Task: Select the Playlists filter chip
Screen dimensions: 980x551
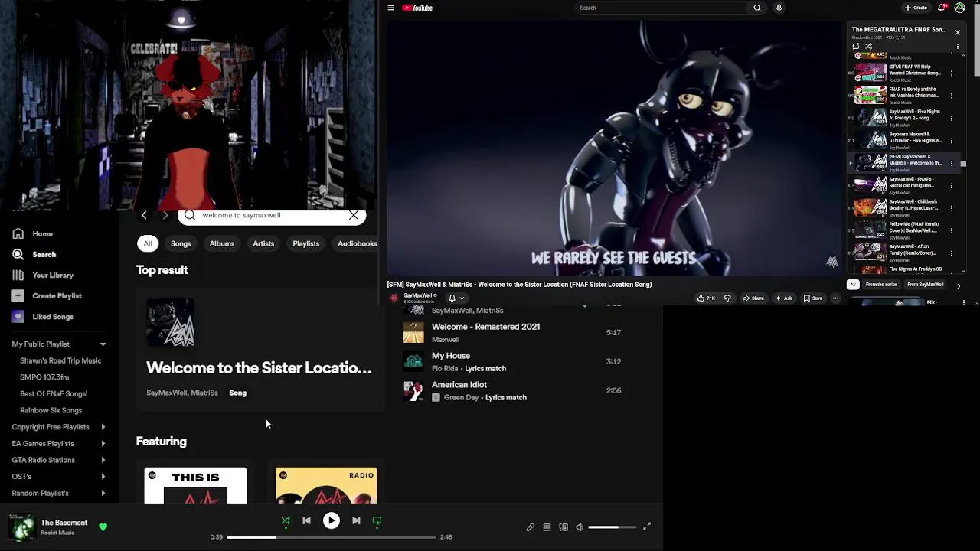Action: (x=305, y=243)
